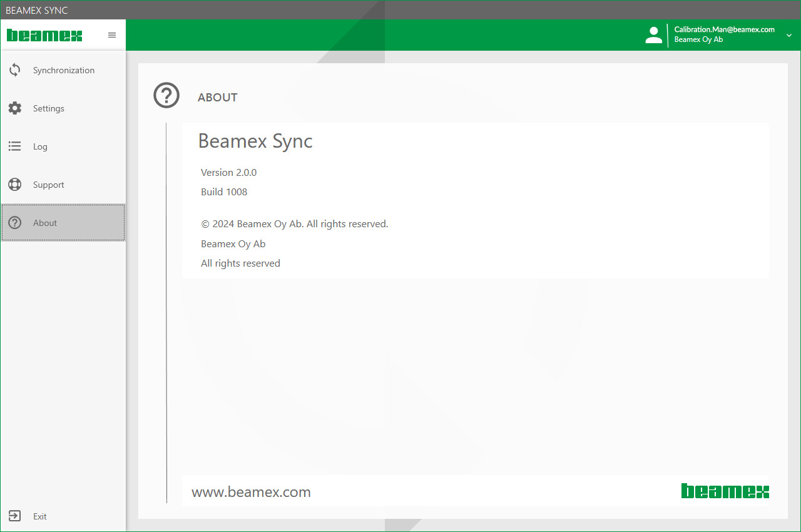Open the Support menu item
This screenshot has height=532, width=801.
[x=63, y=185]
